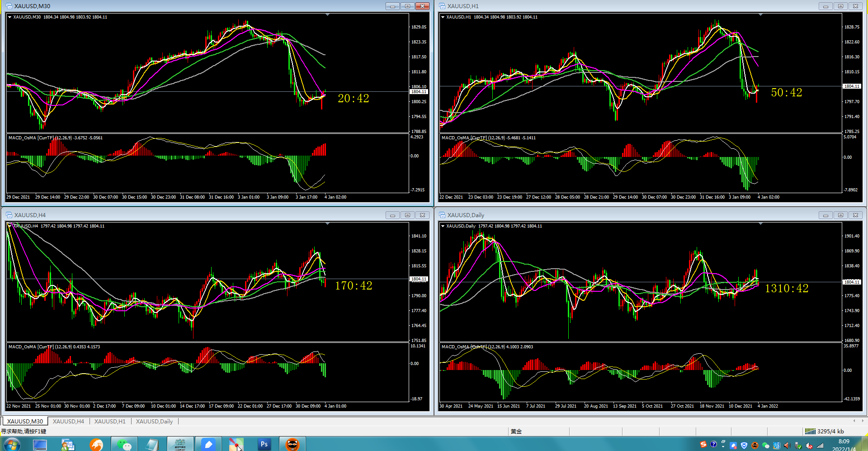Click the WeChat system tray icon
The image size is (868, 451).
point(766,445)
